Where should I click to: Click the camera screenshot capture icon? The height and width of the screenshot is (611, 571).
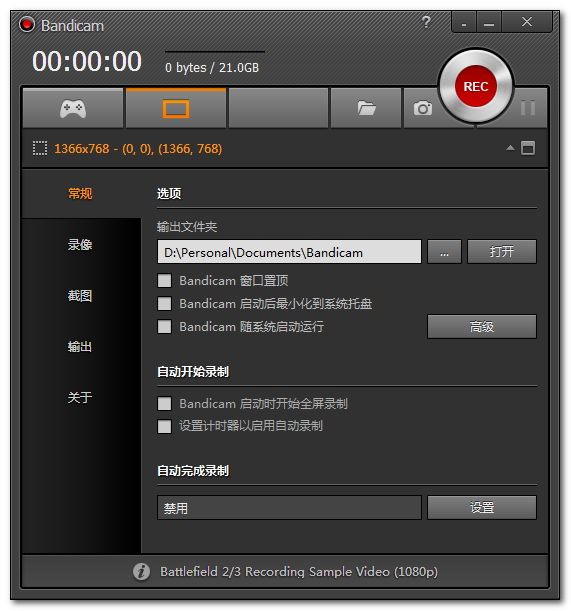pyautogui.click(x=423, y=108)
